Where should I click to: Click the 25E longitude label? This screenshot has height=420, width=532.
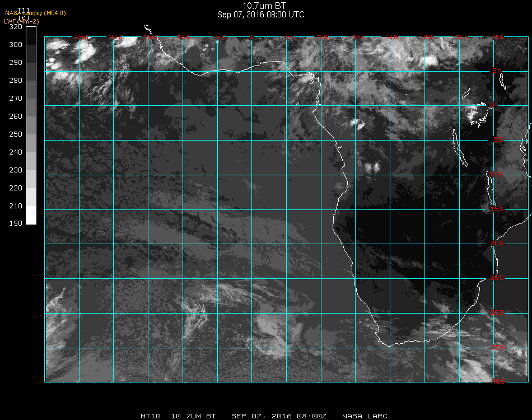pos(428,37)
